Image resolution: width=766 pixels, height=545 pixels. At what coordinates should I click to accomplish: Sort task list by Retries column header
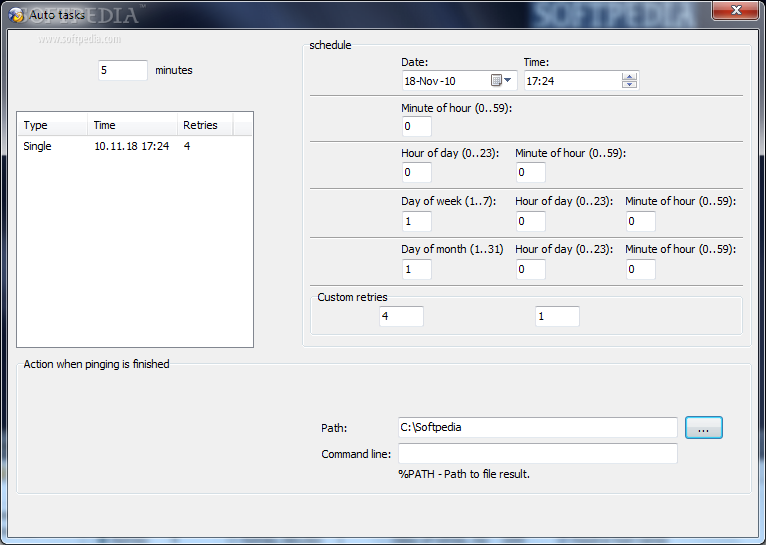[205, 125]
